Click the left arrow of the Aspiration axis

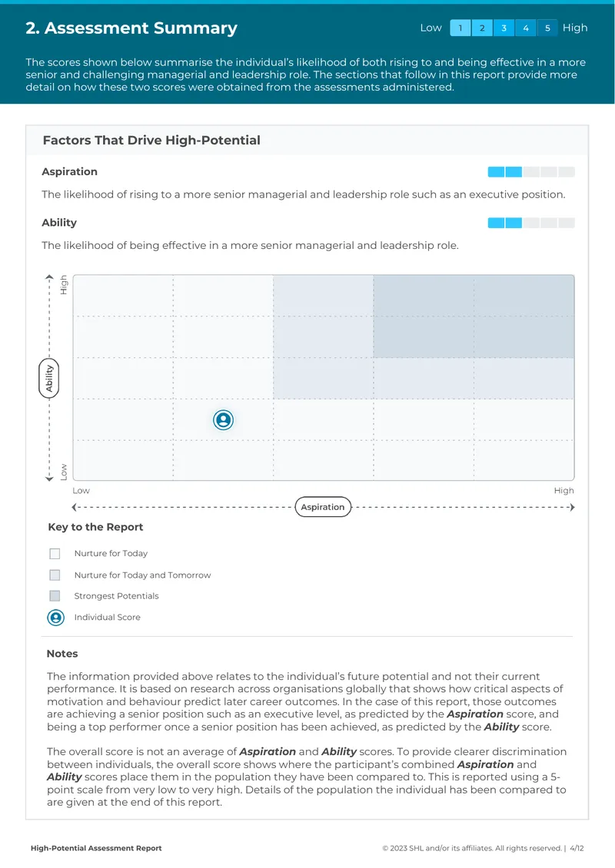[x=75, y=507]
